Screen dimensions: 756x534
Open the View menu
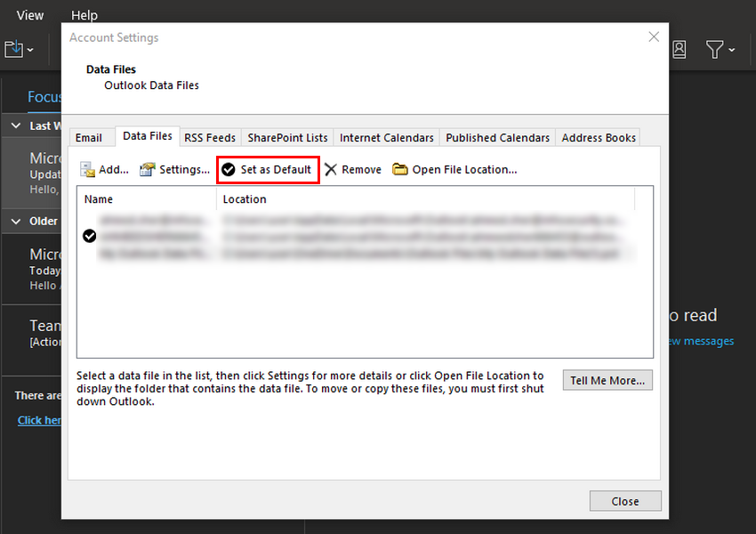click(x=29, y=14)
